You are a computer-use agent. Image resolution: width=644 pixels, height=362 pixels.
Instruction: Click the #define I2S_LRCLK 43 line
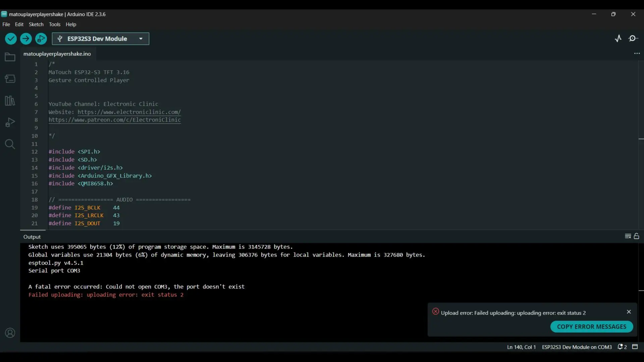(84, 216)
